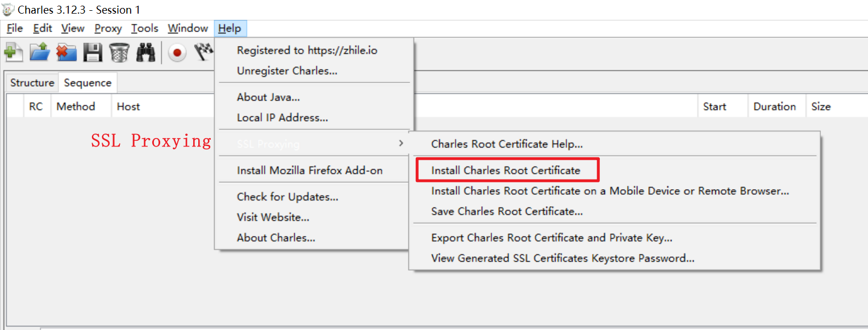Viewport: 868px width, 330px height.
Task: Open the View menu
Action: (x=73, y=28)
